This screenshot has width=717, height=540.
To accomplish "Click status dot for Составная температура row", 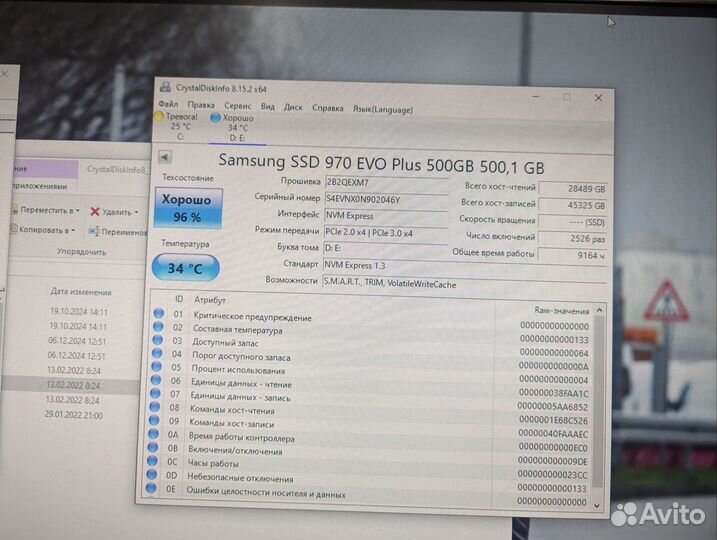I will tap(158, 326).
